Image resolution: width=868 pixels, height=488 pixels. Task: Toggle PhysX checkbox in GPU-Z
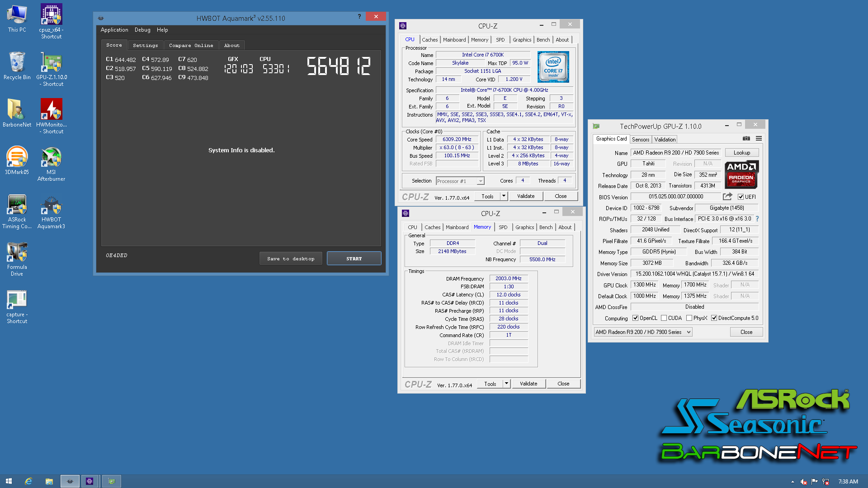point(689,318)
